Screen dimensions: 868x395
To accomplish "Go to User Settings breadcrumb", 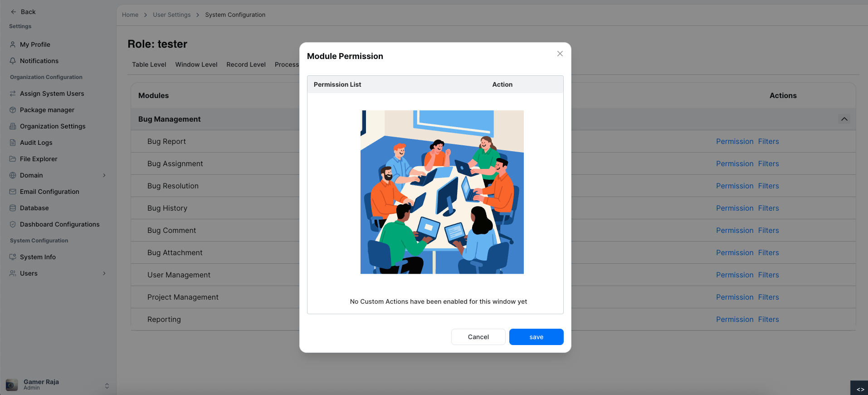I will pos(172,15).
